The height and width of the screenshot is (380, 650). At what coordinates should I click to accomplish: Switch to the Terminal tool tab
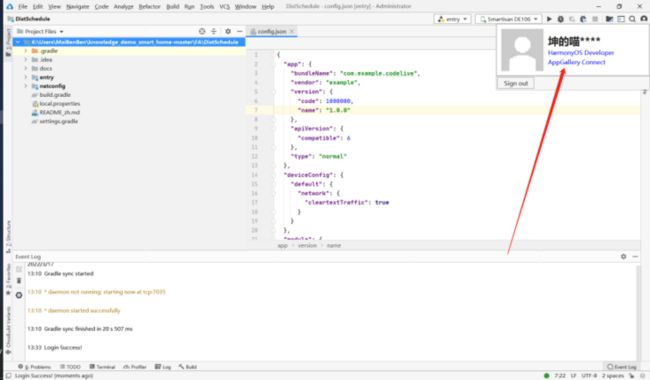(x=102, y=367)
